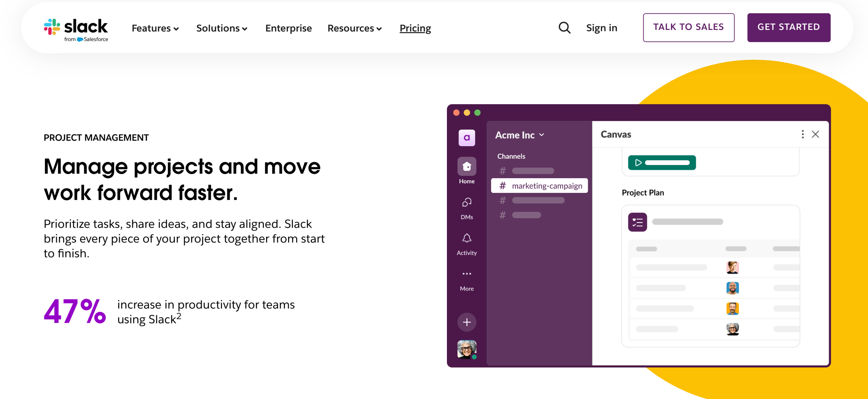Expand the Resources dropdown
Viewport: 868px width, 399px height.
[x=354, y=28]
